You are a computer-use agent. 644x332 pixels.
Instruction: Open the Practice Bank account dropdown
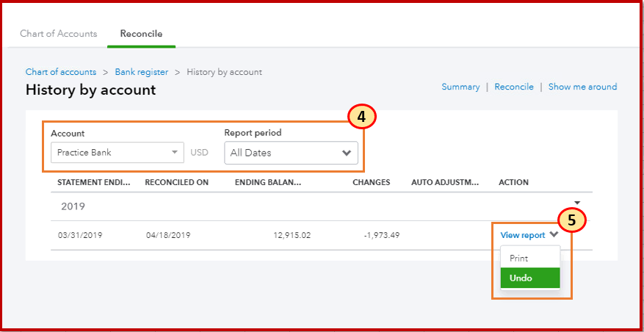point(117,153)
